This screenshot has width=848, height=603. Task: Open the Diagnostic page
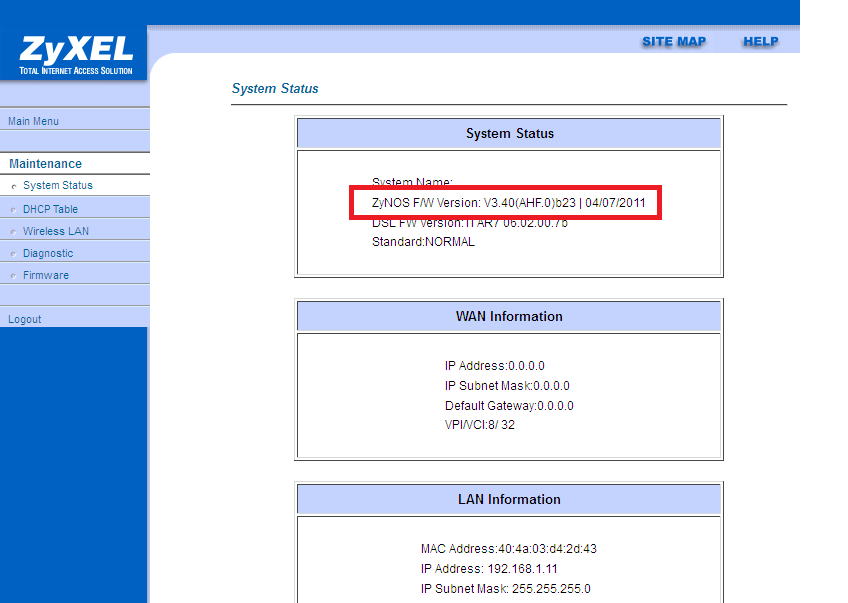click(48, 253)
